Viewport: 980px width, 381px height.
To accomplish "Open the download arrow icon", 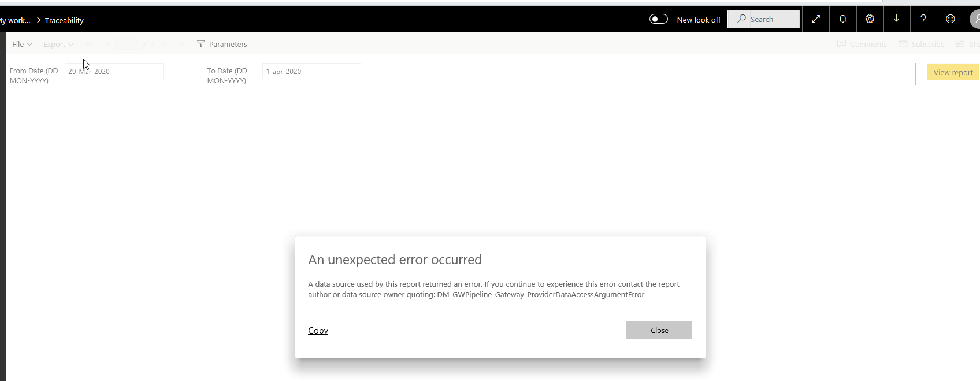I will [x=896, y=19].
